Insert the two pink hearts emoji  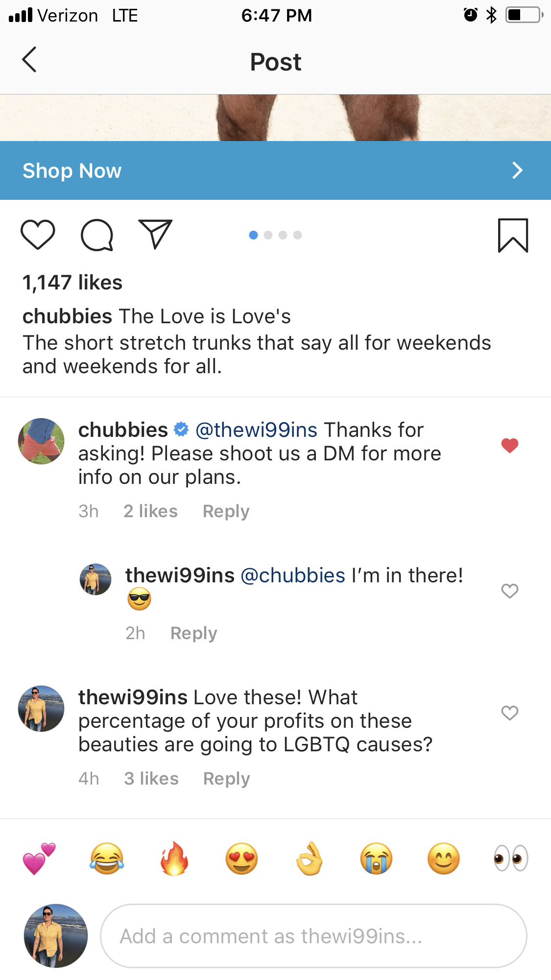tap(39, 859)
